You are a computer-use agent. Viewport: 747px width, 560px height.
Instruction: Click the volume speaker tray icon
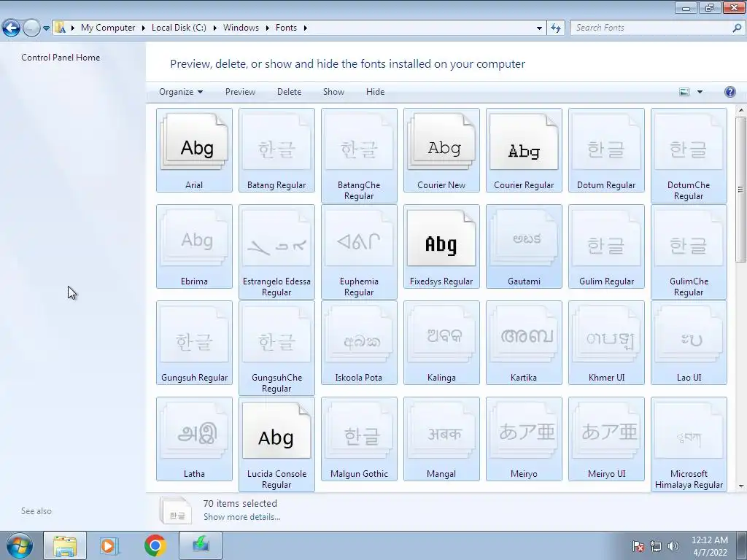[x=673, y=545]
